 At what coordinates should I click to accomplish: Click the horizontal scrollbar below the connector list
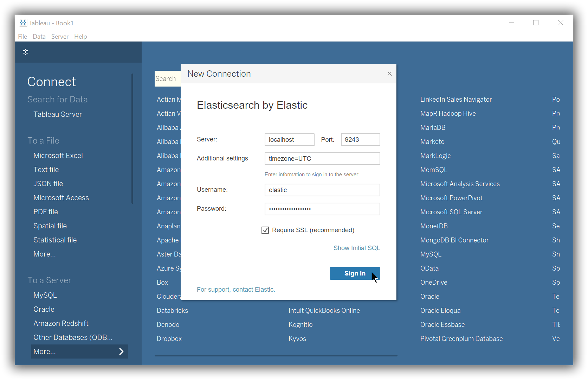(276, 355)
